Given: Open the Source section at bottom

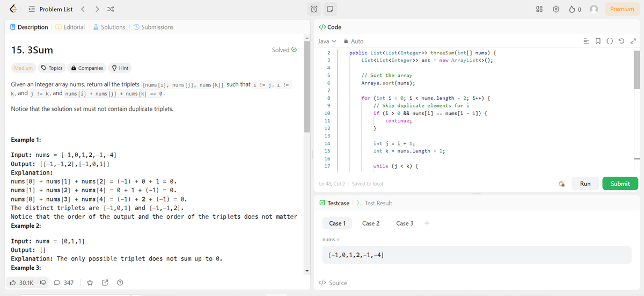Looking at the screenshot, I should coord(333,283).
